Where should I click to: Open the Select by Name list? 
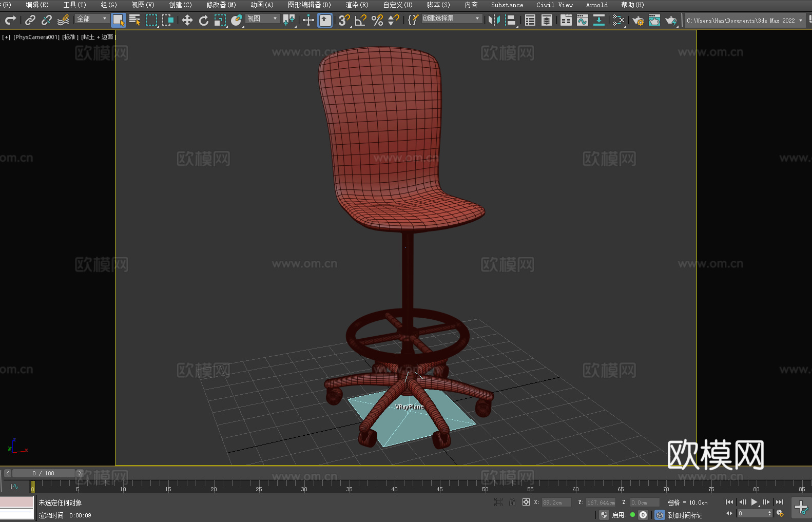pyautogui.click(x=135, y=20)
